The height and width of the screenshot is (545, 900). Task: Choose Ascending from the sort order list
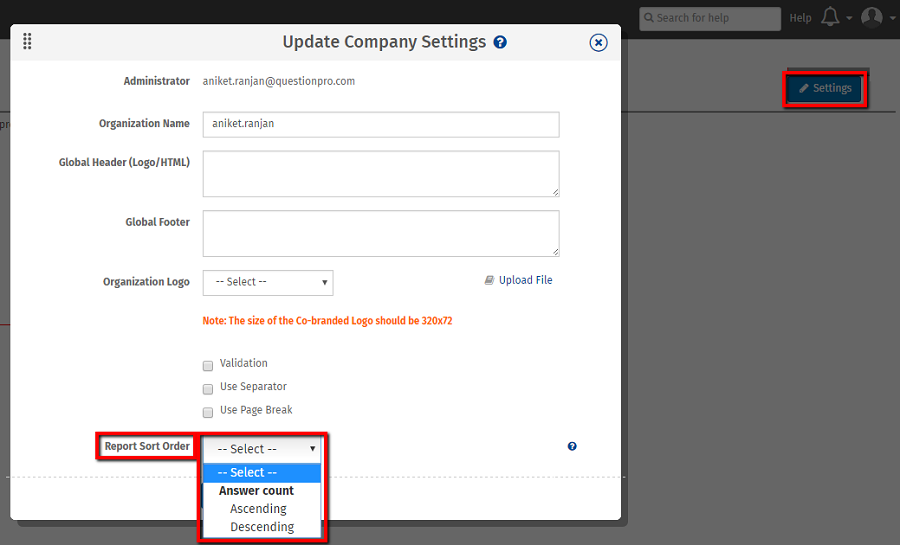(258, 509)
